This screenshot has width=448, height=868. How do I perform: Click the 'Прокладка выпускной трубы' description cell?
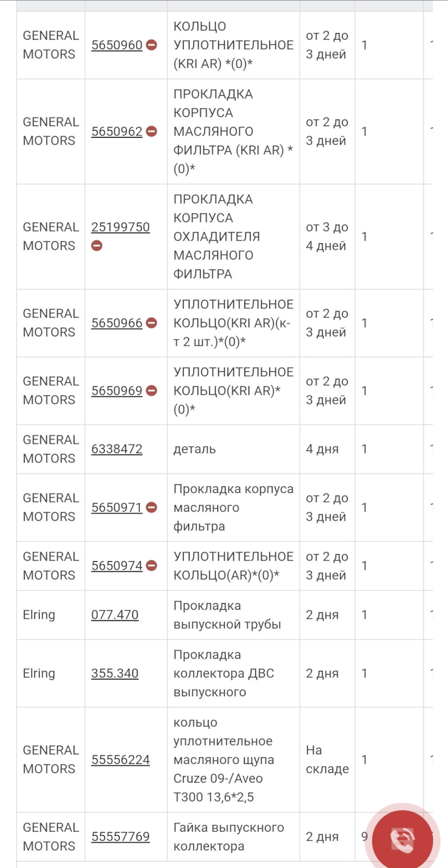227,615
